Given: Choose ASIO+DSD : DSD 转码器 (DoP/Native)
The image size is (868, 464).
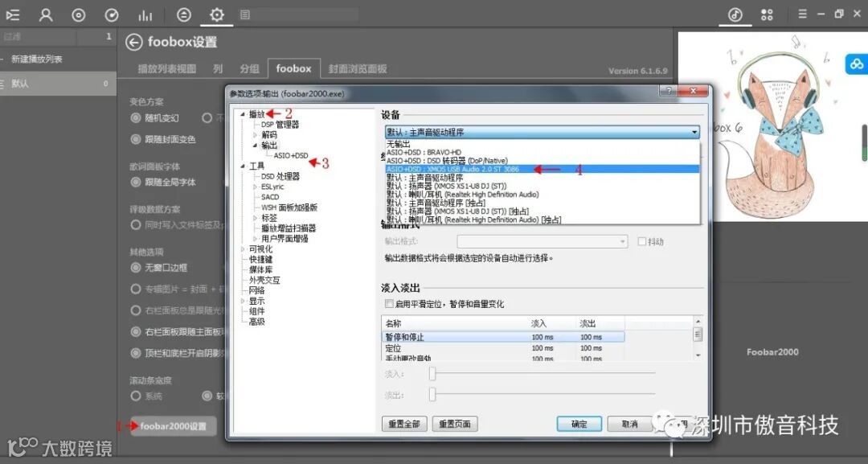Looking at the screenshot, I should tap(542, 161).
